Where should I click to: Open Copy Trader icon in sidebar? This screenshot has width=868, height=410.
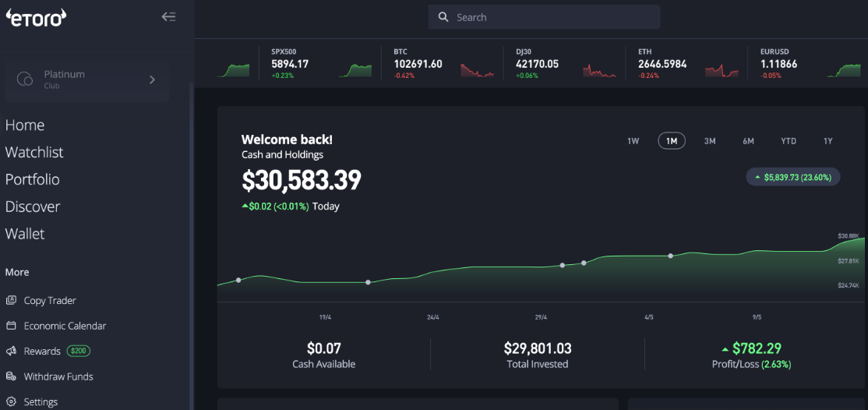pos(11,300)
